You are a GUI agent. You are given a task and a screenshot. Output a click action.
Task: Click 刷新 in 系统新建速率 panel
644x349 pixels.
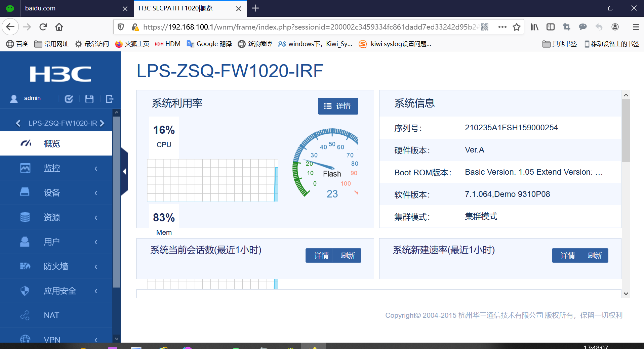pyautogui.click(x=594, y=256)
